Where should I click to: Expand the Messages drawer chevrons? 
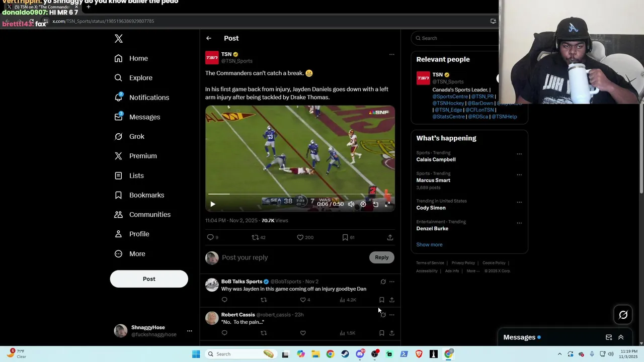621,337
